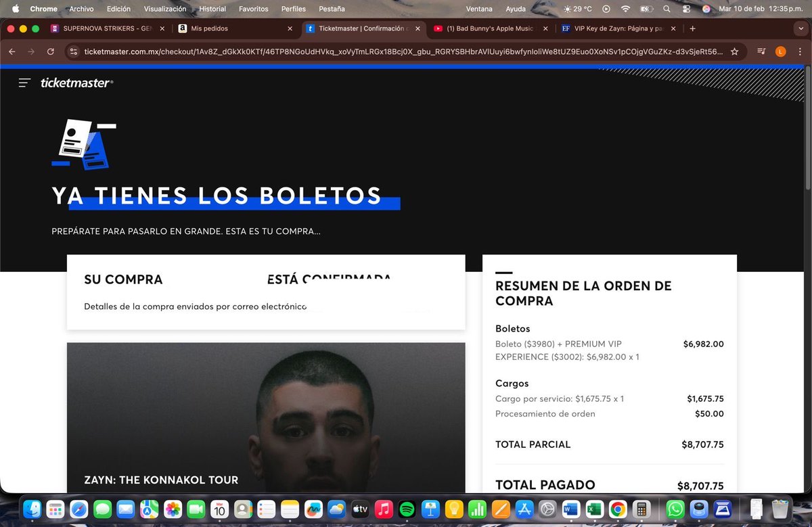Reload the page

(51, 51)
